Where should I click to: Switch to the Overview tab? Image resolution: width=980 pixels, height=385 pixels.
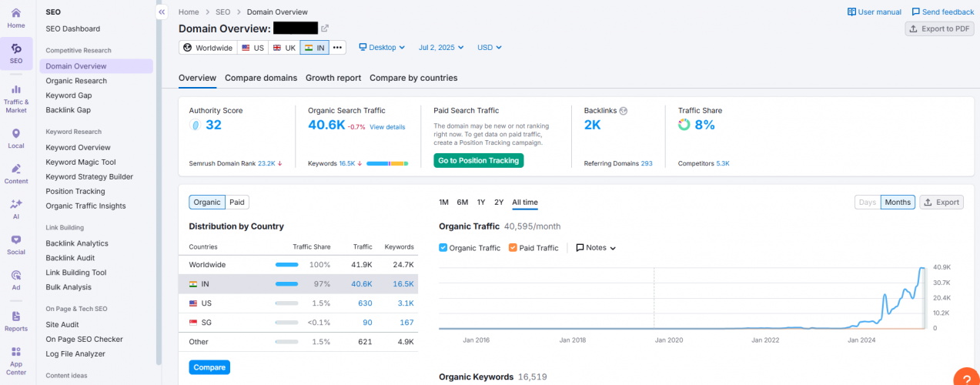point(197,78)
